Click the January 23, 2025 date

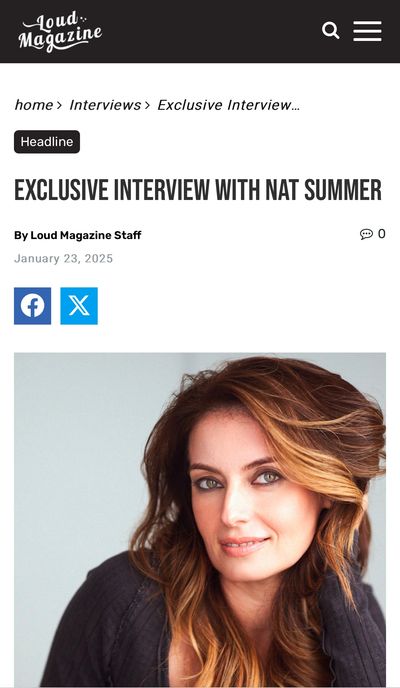(x=64, y=258)
